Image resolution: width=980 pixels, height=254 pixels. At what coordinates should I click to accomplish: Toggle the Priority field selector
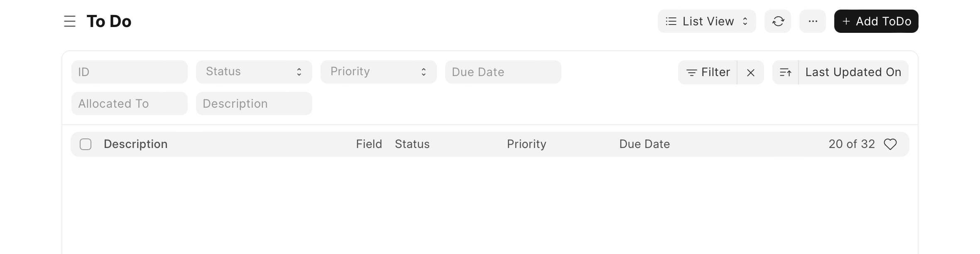click(424, 72)
